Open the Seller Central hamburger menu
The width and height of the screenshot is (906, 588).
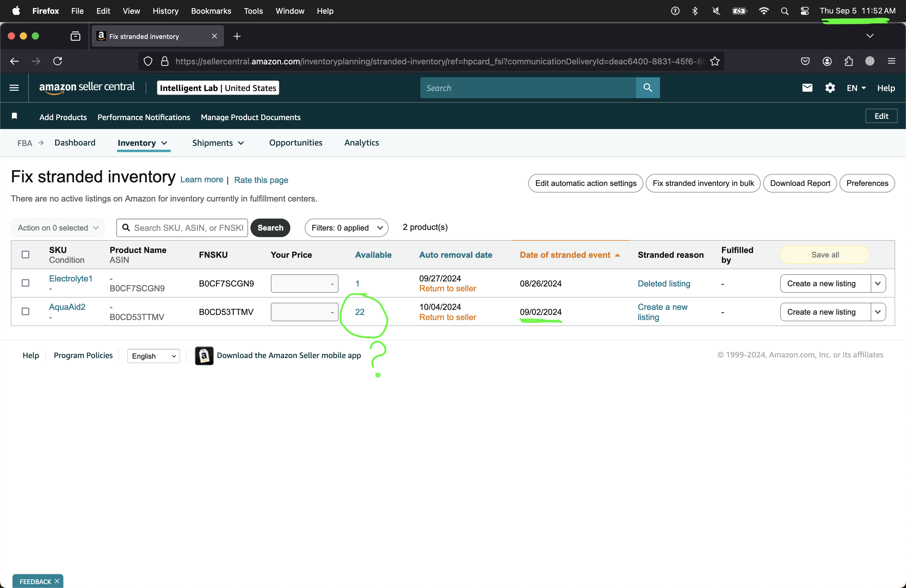[x=14, y=88]
